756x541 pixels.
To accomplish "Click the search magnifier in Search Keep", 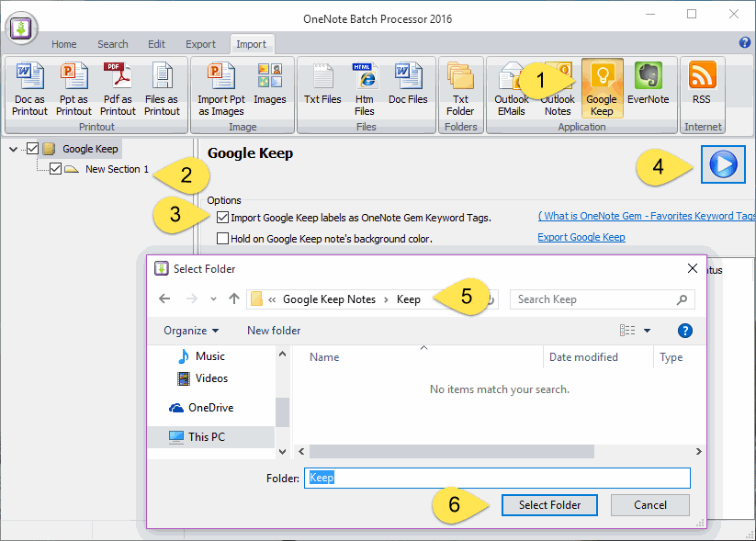I will click(682, 300).
